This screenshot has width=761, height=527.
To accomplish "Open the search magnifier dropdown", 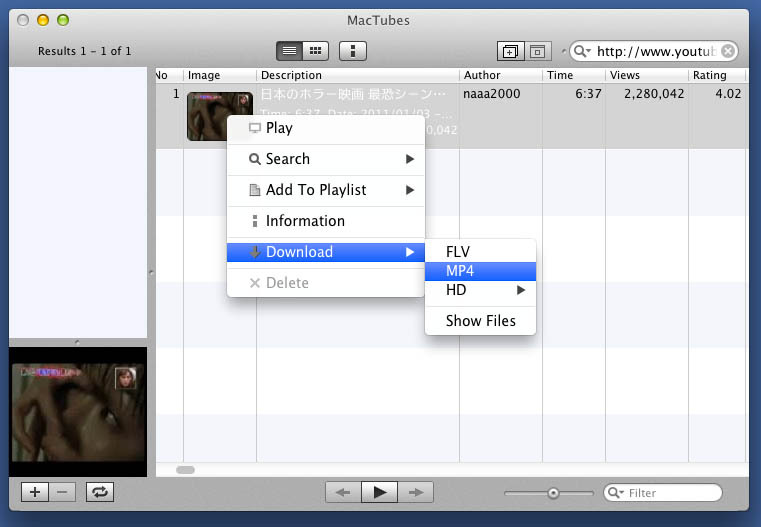I will click(582, 51).
